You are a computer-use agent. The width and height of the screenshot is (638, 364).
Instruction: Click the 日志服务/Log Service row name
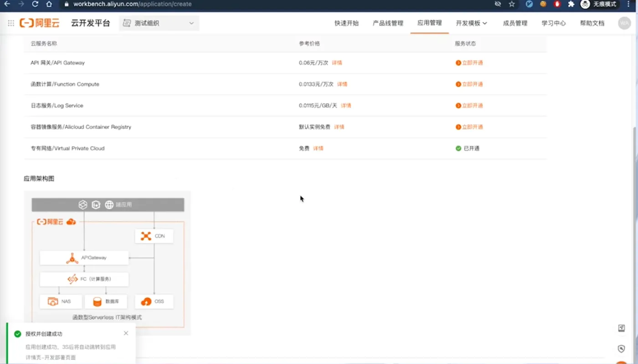(x=57, y=106)
